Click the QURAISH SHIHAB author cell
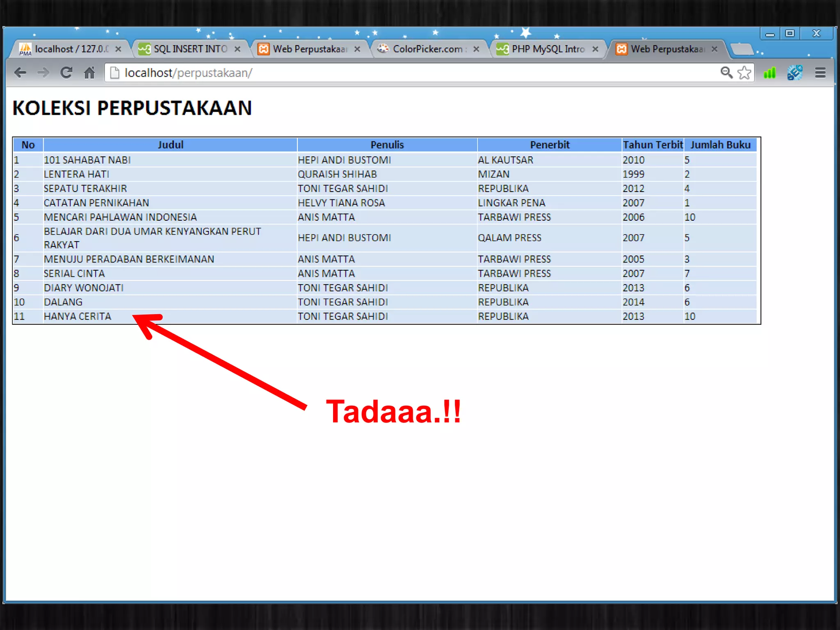Viewport: 840px width, 630px height. tap(387, 174)
